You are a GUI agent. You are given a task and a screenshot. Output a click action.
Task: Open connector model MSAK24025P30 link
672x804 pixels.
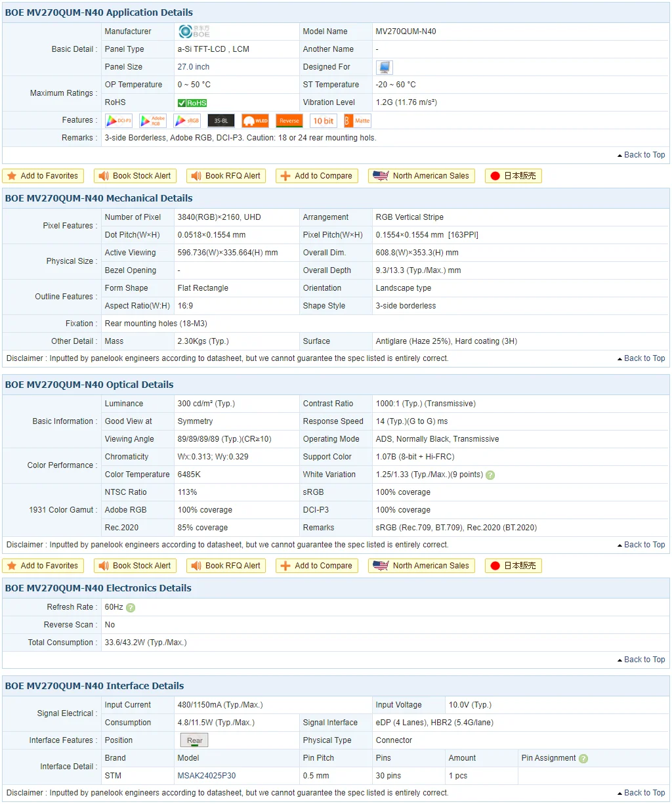[207, 776]
